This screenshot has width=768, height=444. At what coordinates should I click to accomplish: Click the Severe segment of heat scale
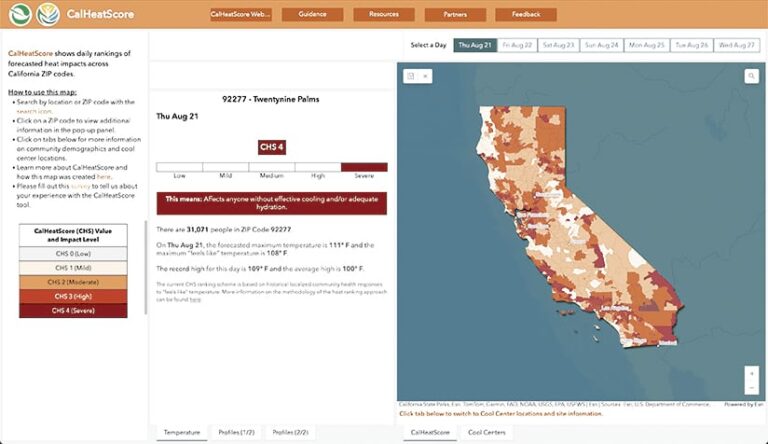[364, 167]
